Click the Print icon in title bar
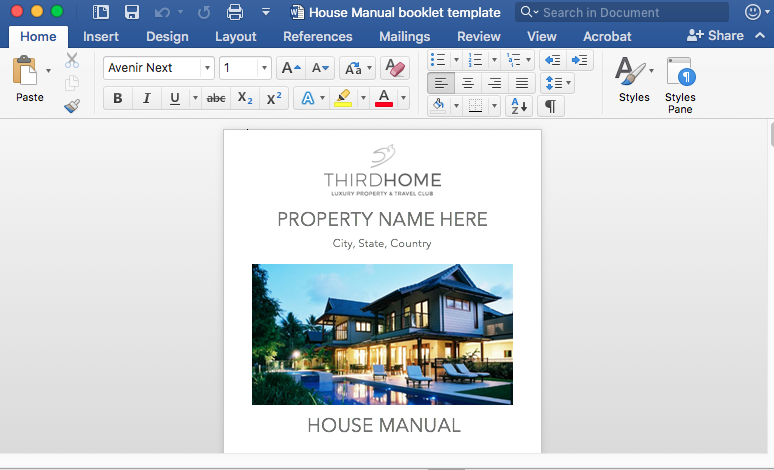 234,12
